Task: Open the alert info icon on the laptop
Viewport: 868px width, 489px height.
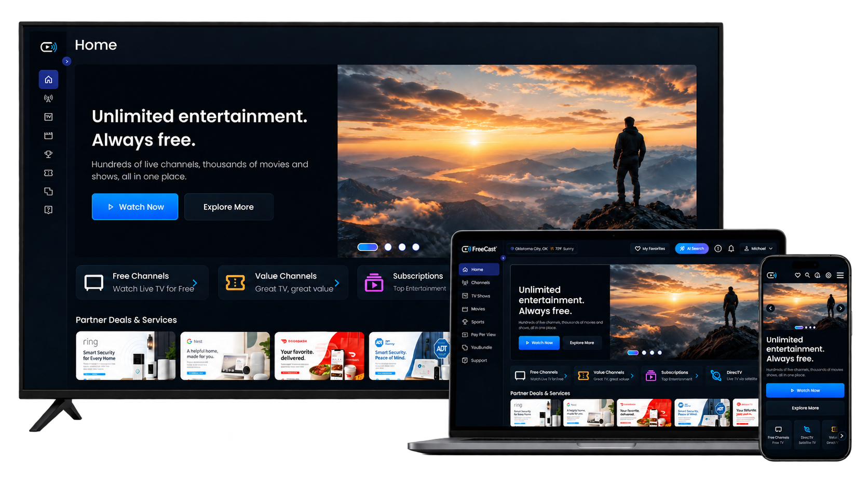Action: pyautogui.click(x=718, y=248)
